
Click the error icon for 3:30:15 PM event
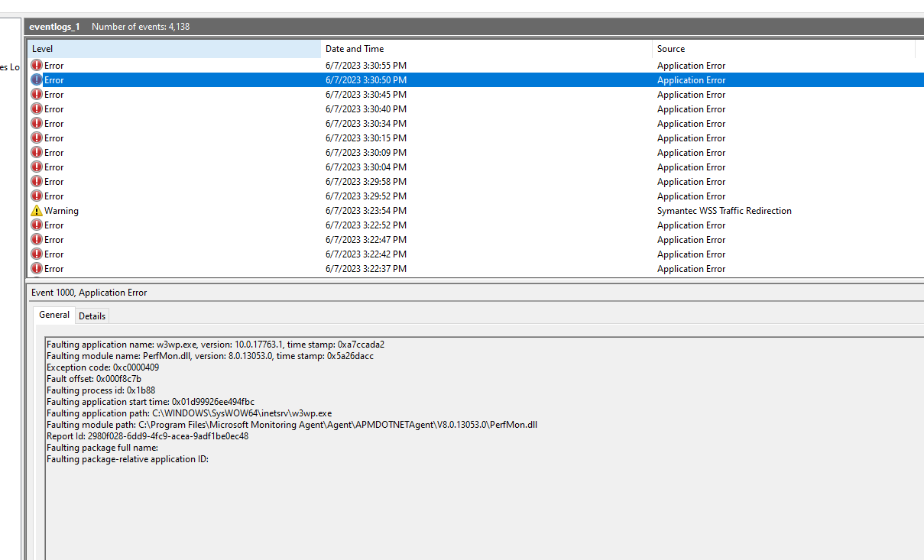37,138
